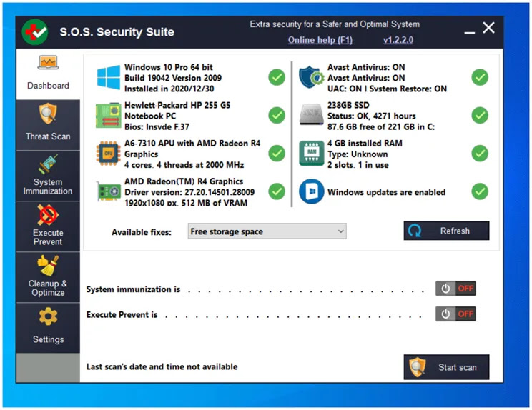532x410 pixels.
Task: Click the green check beside AMD Radeon driver
Action: pos(277,191)
